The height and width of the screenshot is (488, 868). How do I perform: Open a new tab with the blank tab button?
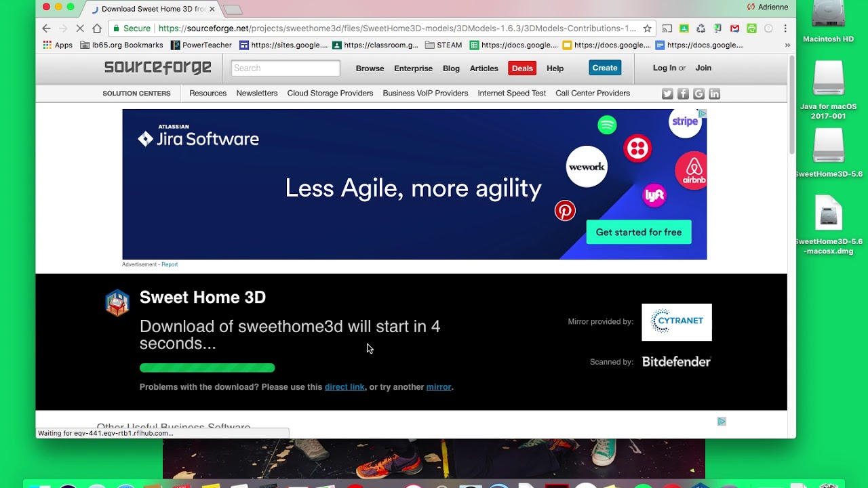233,9
